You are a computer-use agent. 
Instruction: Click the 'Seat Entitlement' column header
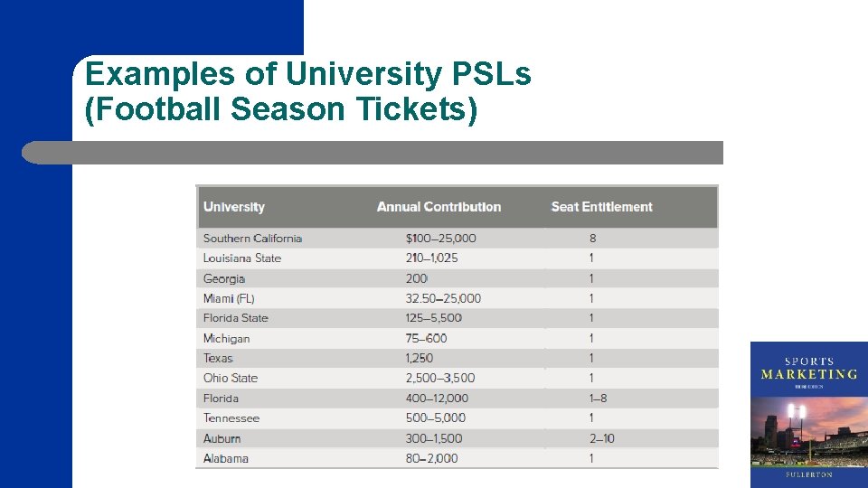[x=601, y=207]
